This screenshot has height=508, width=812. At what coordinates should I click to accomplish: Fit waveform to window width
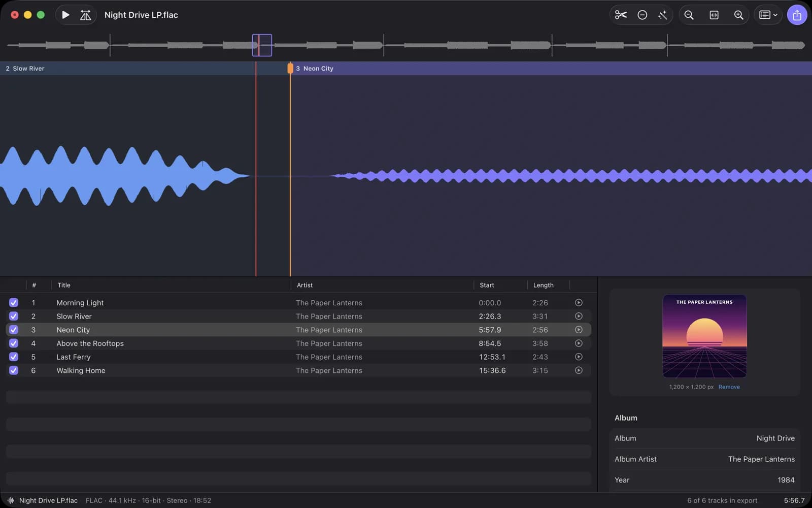[x=714, y=15]
